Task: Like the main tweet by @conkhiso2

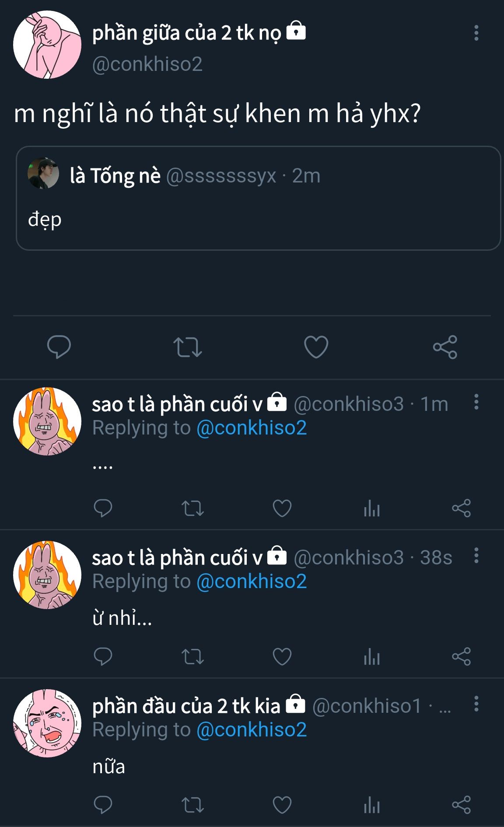Action: 316,347
